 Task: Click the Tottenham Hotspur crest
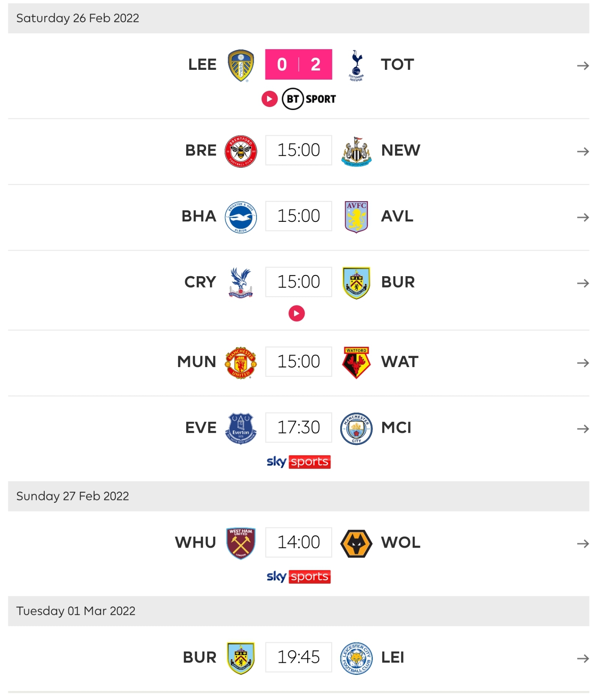tap(356, 65)
